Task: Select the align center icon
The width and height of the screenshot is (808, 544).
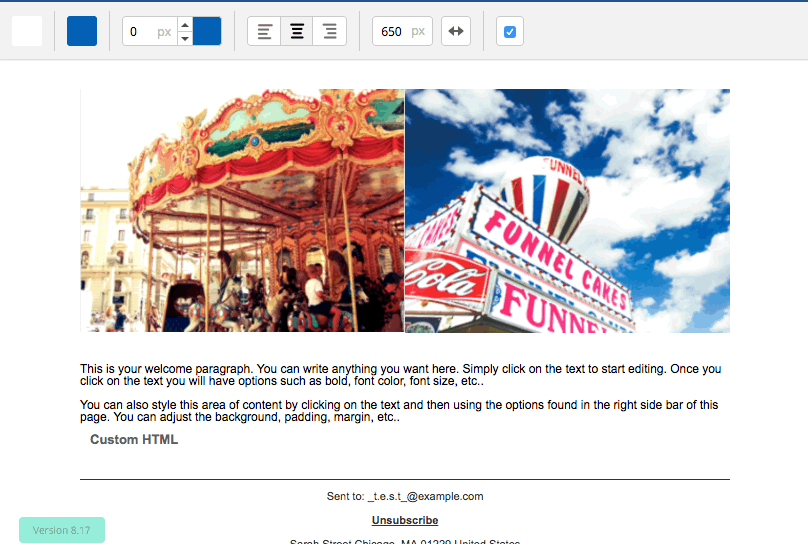Action: (297, 31)
